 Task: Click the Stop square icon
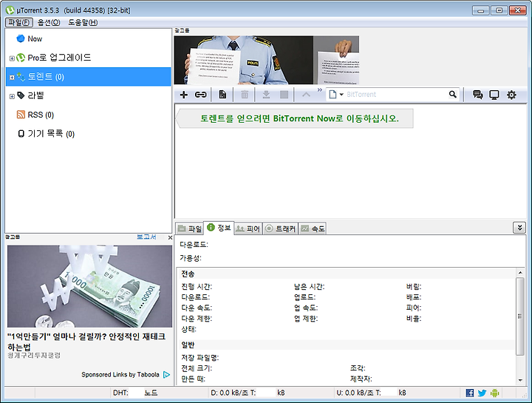pyautogui.click(x=284, y=95)
